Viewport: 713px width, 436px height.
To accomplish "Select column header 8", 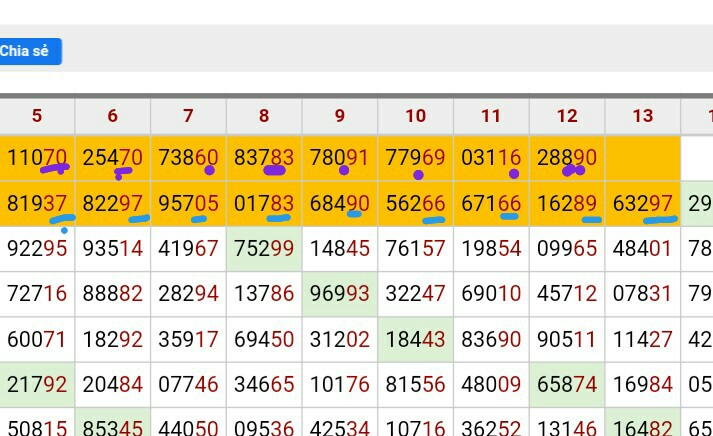I will pos(264,116).
